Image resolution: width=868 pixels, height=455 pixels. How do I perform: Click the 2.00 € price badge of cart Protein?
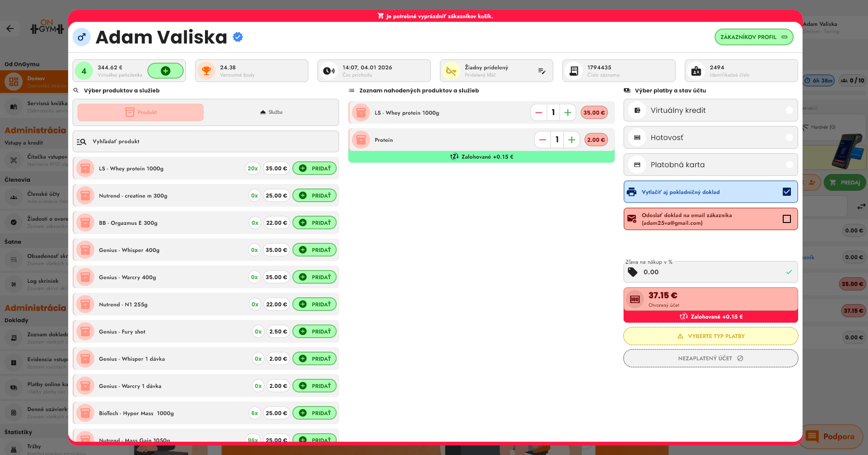point(596,140)
